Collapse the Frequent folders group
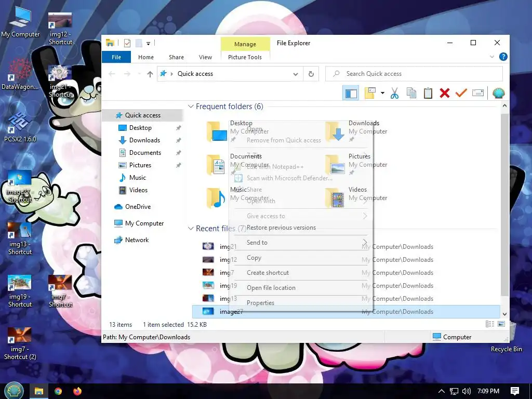 (x=191, y=106)
